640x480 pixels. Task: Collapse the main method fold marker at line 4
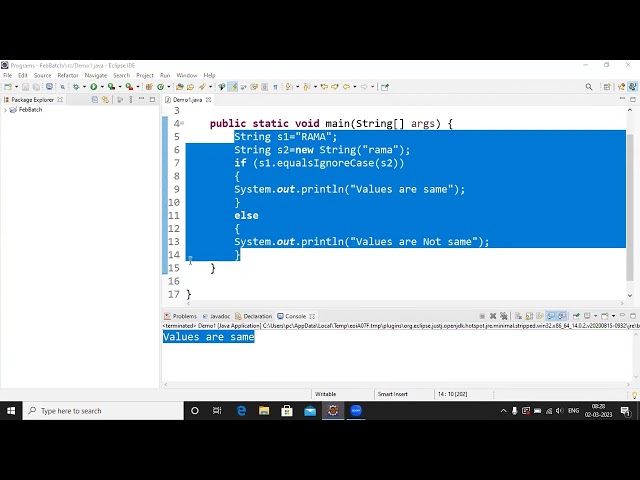180,124
